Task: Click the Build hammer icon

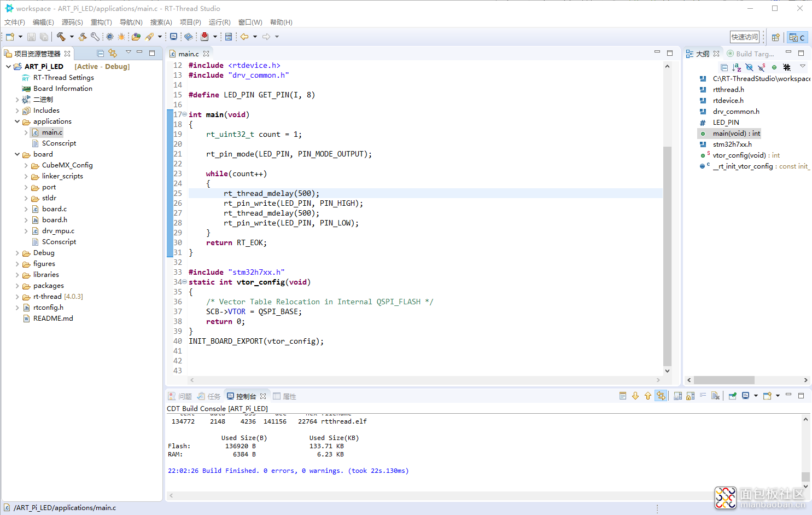Action: (61, 37)
